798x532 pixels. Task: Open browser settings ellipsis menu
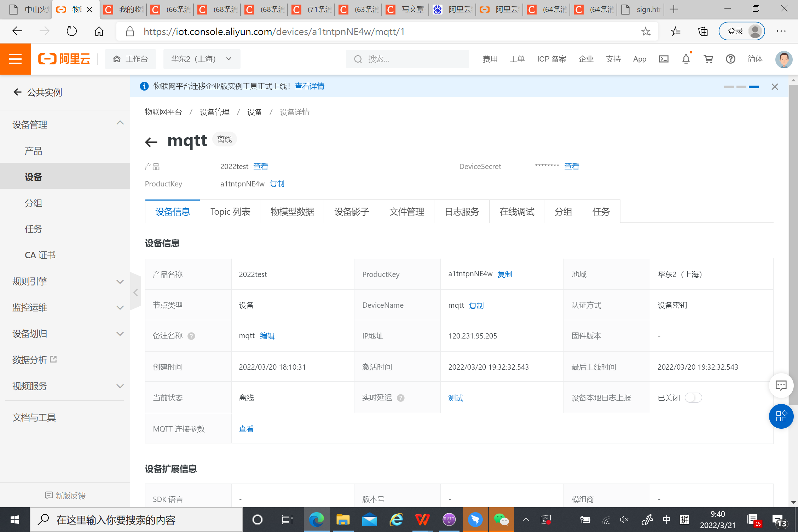pos(781,31)
